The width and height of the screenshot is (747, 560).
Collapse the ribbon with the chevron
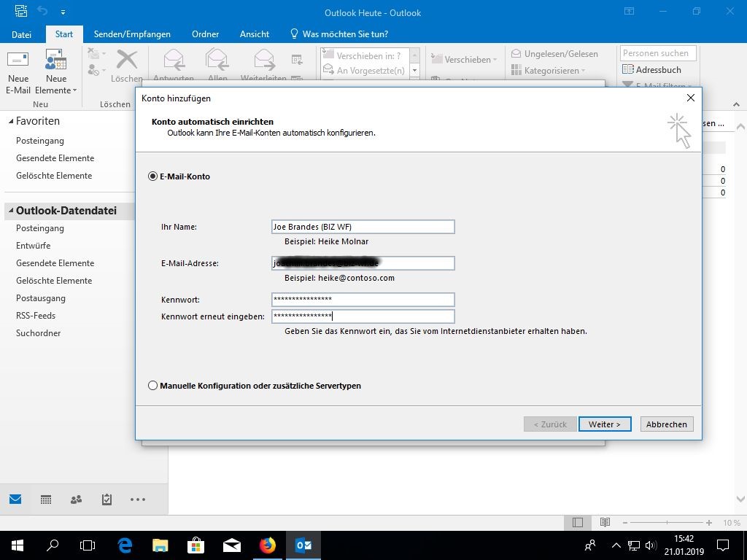736,104
